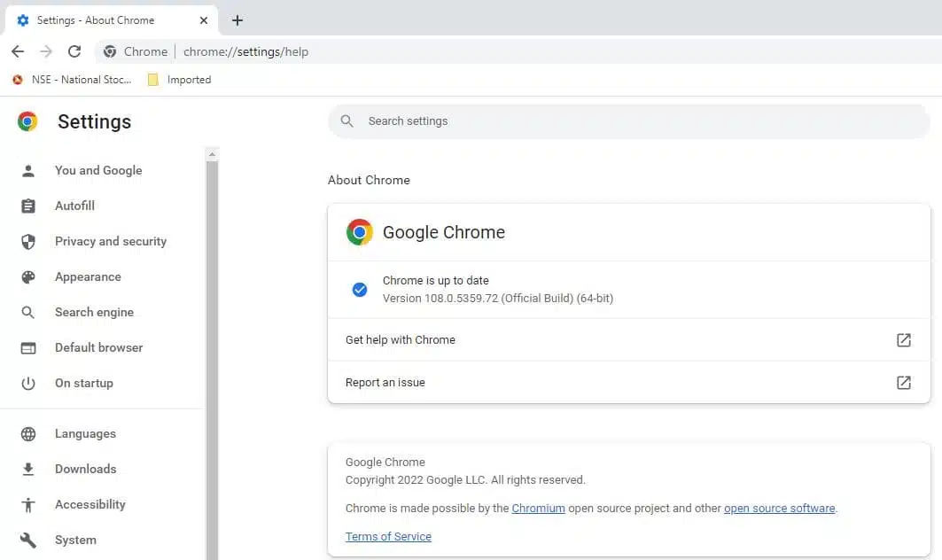Screen dimensions: 942x560
Task: Click the You and Google person icon
Action: [28, 171]
